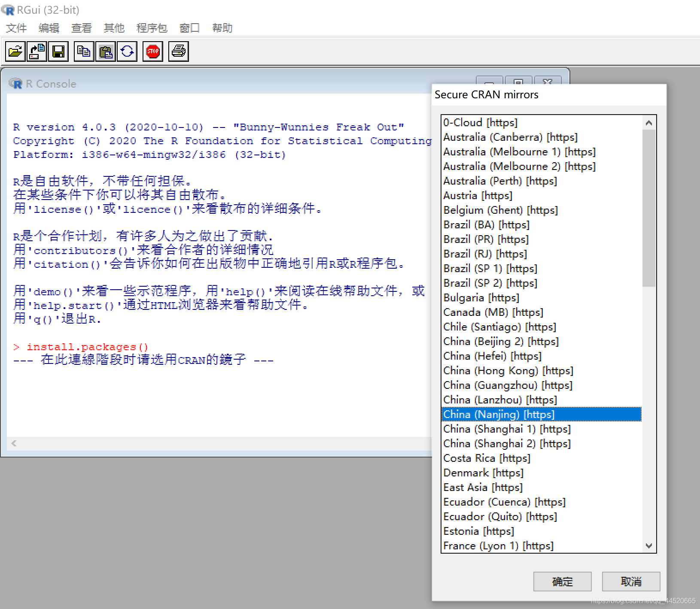Select Austria [https] mirror
Viewport: 700px width, 609px height.
pos(541,195)
